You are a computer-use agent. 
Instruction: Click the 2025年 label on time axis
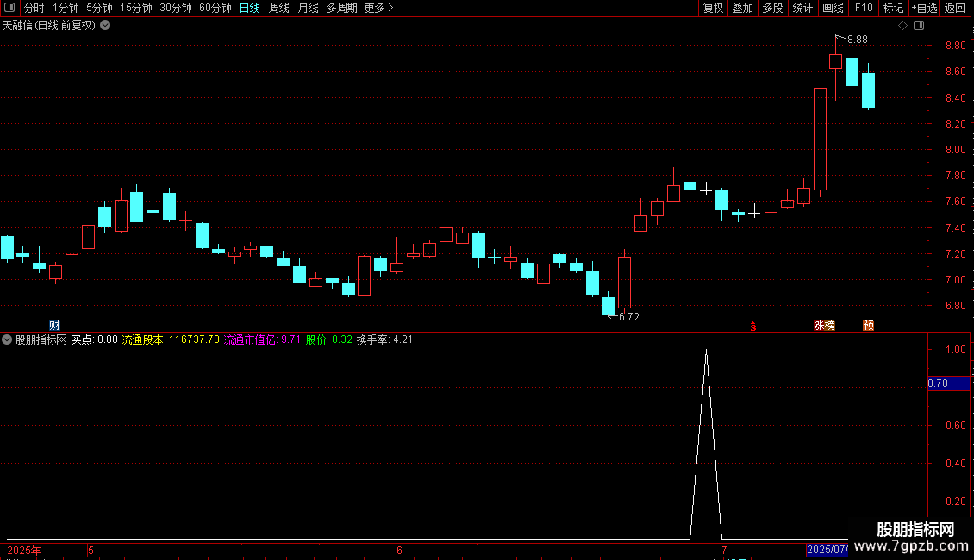click(x=24, y=550)
